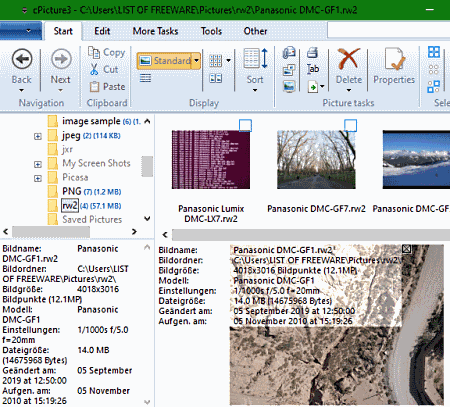Select the My Screen Shots folder

pyautogui.click(x=96, y=163)
